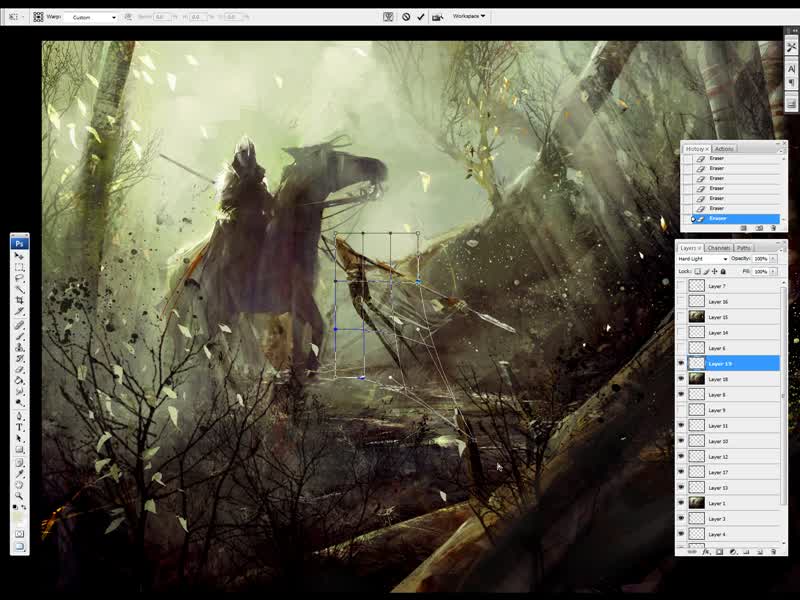Screen dimensions: 800x600
Task: Switch to the Layers tab
Action: 690,248
